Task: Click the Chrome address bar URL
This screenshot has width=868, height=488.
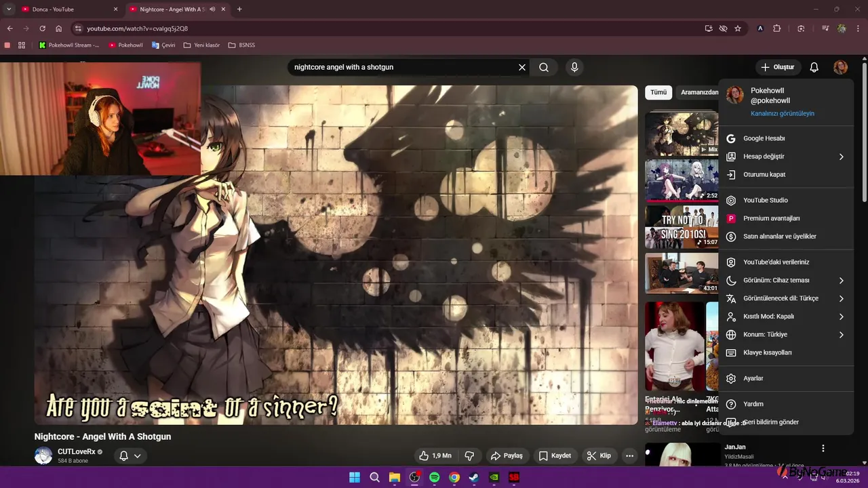Action: point(138,28)
